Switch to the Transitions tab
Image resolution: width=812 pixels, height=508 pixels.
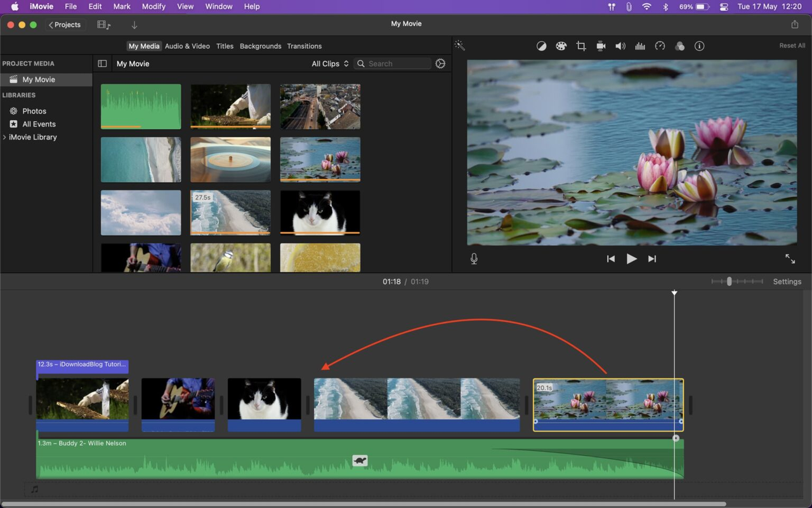pyautogui.click(x=304, y=46)
